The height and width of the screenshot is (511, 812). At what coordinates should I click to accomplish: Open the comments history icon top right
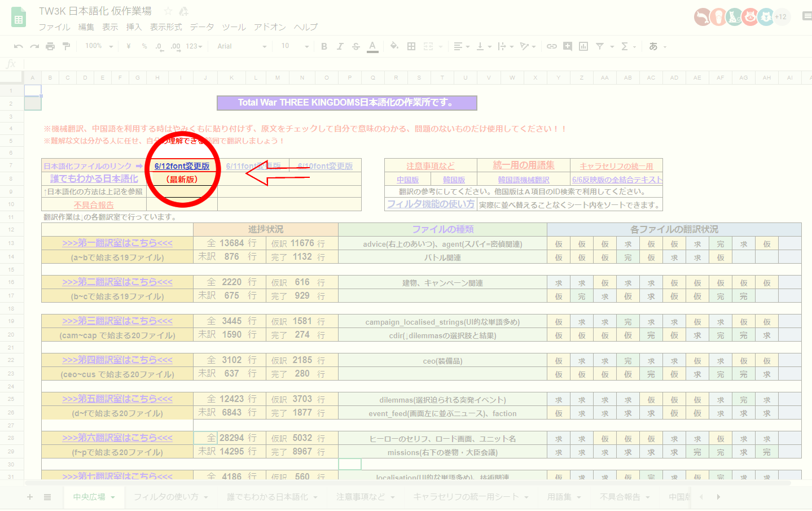click(807, 17)
